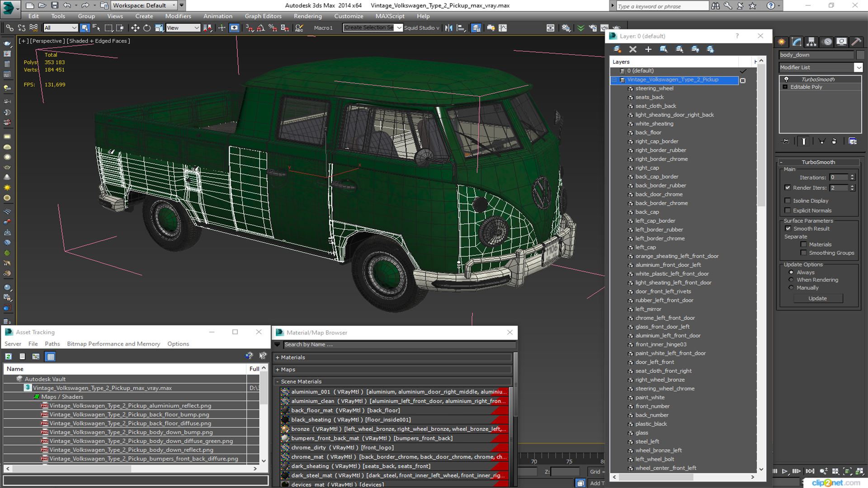
Task: Click the binoculars search icon
Action: tap(715, 6)
